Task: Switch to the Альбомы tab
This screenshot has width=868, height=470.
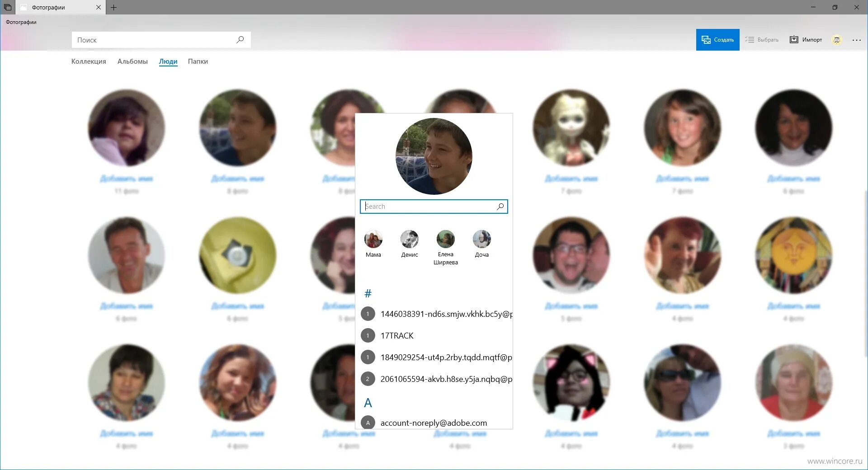Action: [132, 61]
